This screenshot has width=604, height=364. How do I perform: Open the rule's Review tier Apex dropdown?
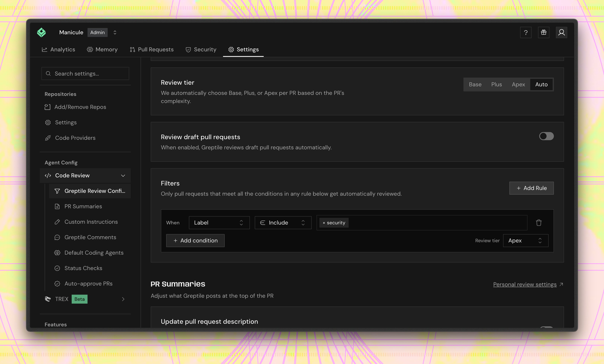[526, 241]
